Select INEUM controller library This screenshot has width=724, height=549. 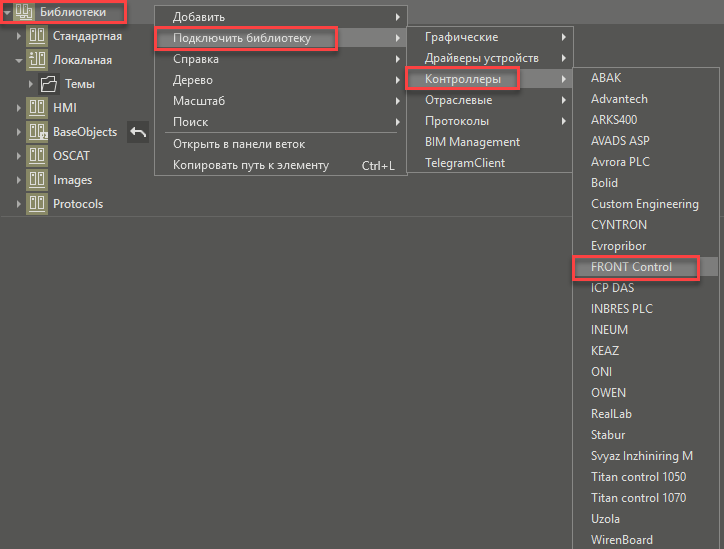point(646,330)
